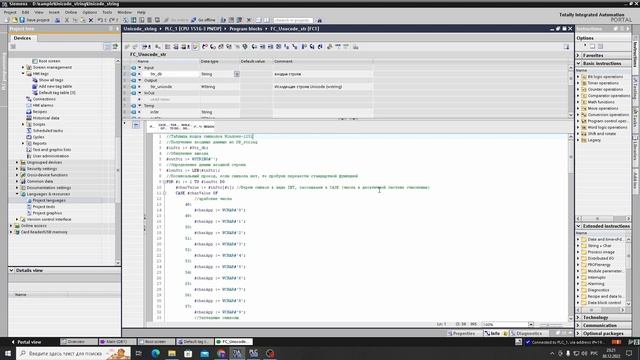Image resolution: width=640 pixels, height=360 pixels.
Task: Expand the Scripts tree node
Action: [23, 124]
